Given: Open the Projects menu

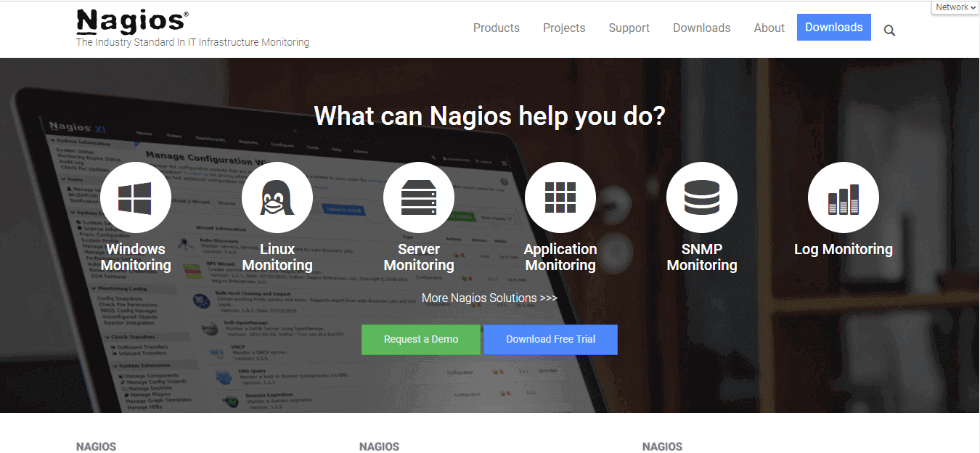Looking at the screenshot, I should coord(564,28).
